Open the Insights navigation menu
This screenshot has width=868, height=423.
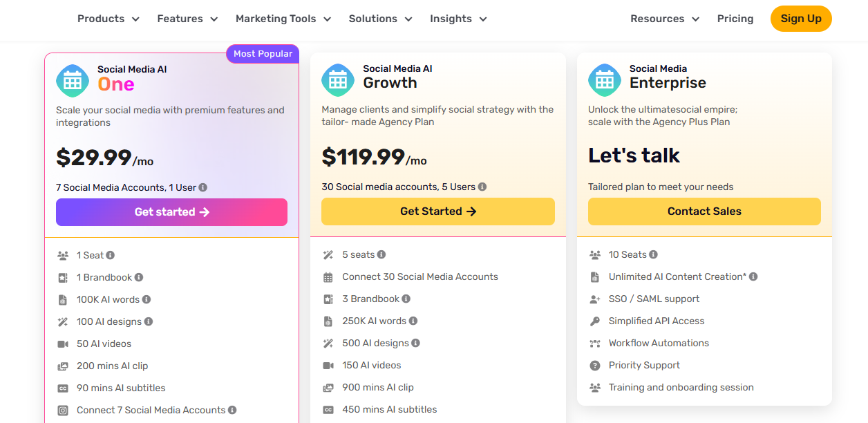(x=458, y=19)
